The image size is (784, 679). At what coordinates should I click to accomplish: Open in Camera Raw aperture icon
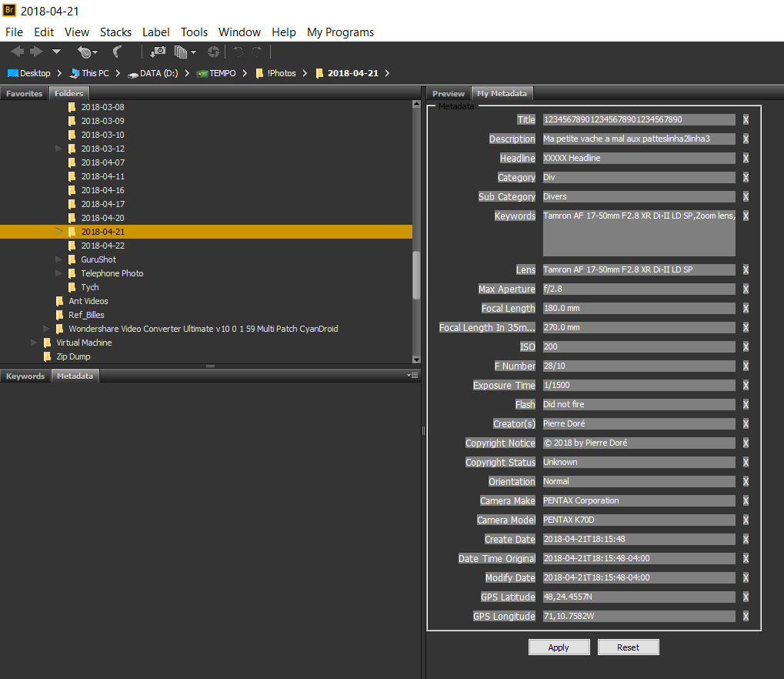pos(213,52)
